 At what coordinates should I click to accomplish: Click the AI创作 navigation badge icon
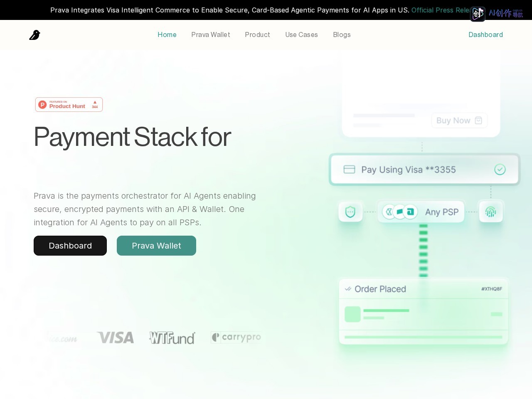point(478,14)
